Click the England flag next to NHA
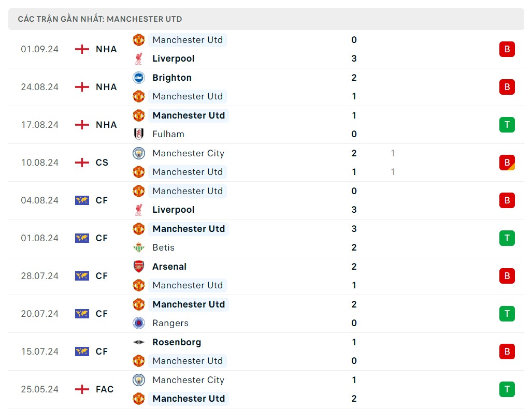Screen dimensions: 532x410 point(81,49)
